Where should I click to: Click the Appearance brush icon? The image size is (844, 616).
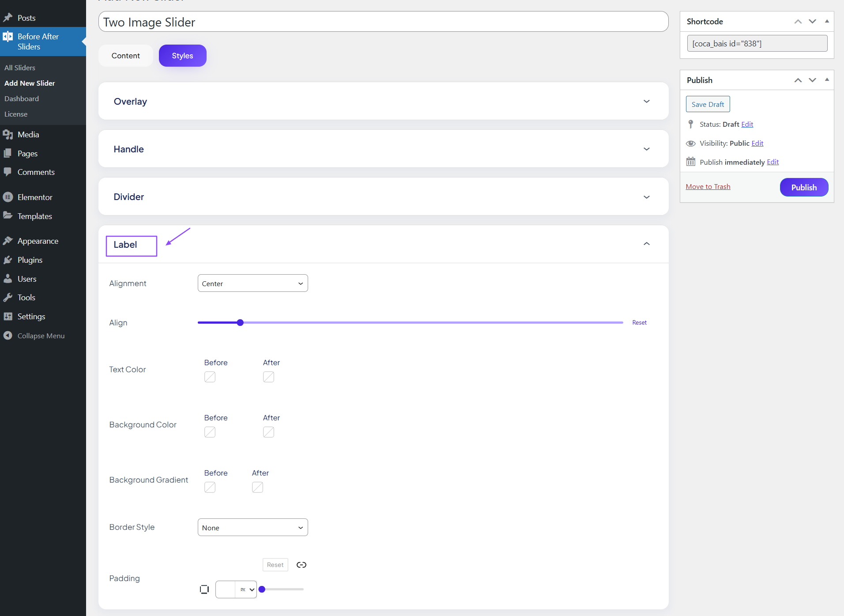click(8, 241)
